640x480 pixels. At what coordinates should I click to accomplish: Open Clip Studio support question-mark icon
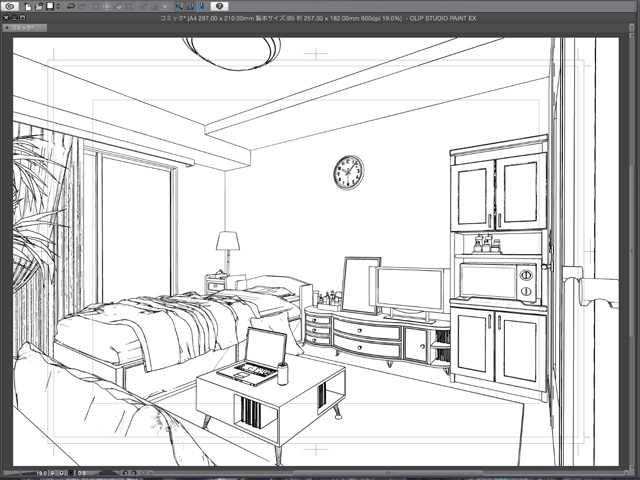(x=220, y=6)
